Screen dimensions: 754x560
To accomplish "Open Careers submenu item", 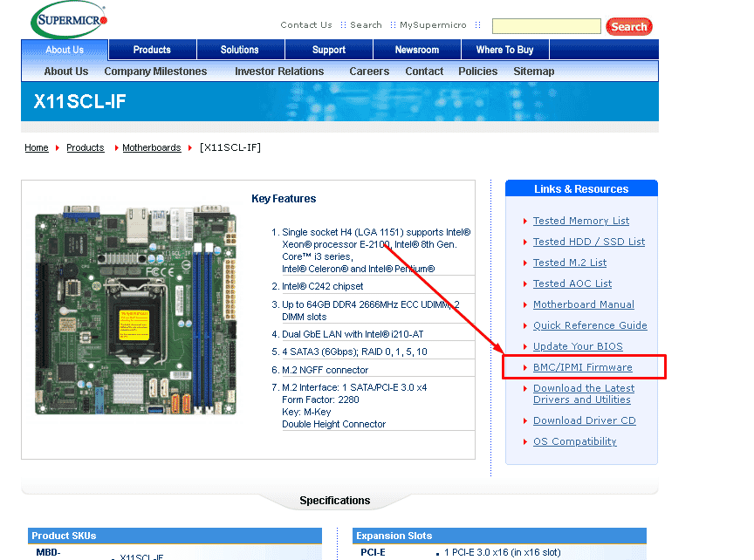I will [x=369, y=72].
